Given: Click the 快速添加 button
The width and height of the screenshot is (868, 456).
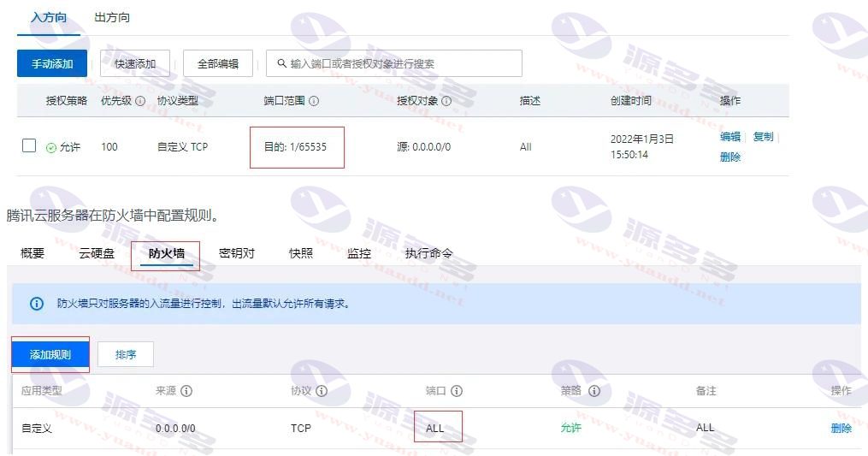Looking at the screenshot, I should (135, 63).
